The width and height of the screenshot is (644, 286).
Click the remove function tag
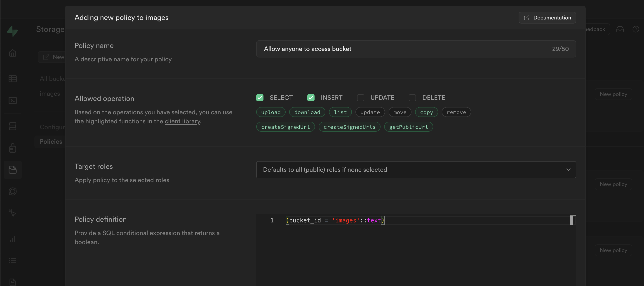click(456, 112)
